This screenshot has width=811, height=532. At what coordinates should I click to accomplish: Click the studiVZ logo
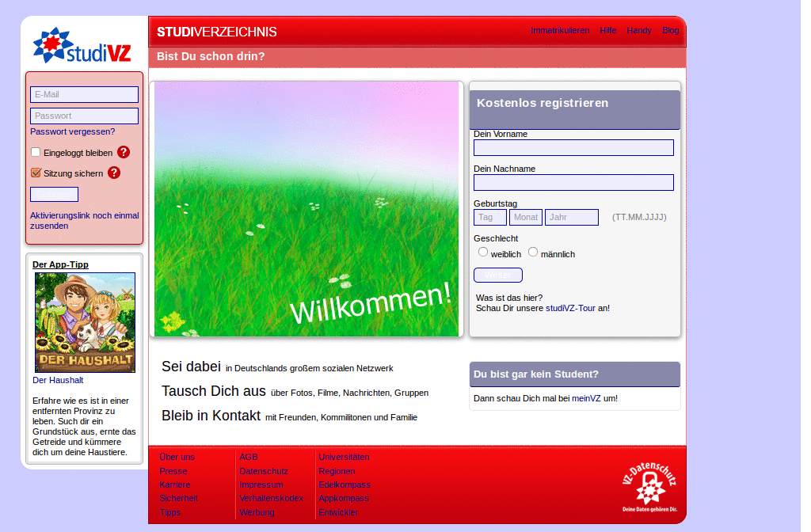[x=82, y=45]
